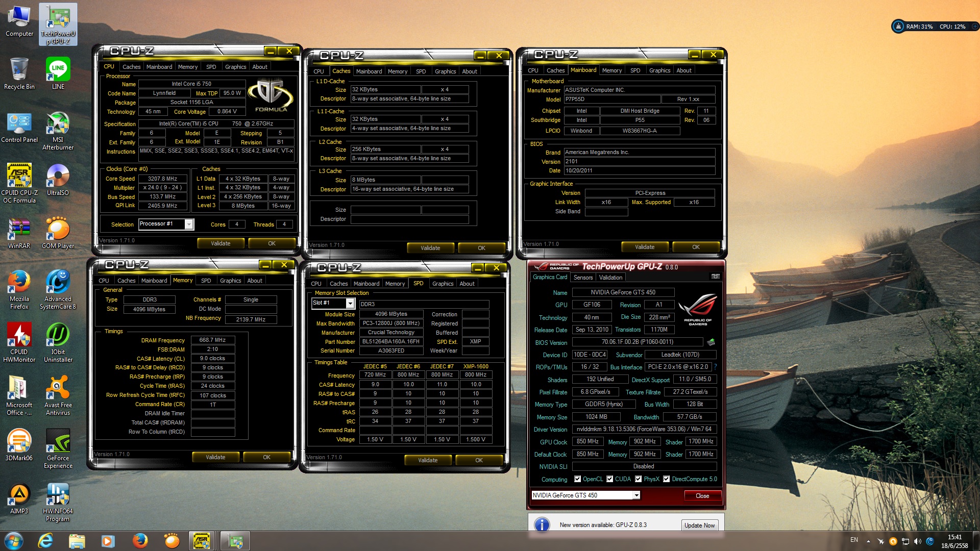Expand the Processor #1 selection dropdown

(189, 224)
